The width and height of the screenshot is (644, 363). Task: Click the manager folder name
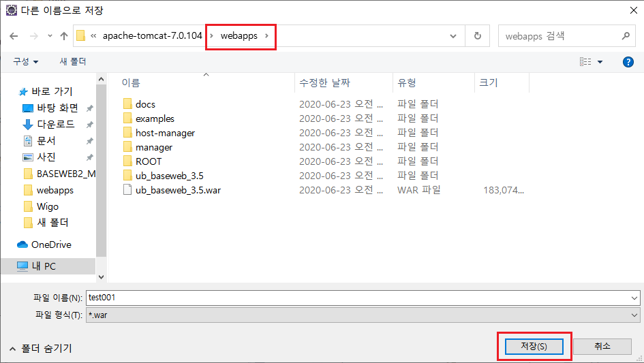(154, 147)
